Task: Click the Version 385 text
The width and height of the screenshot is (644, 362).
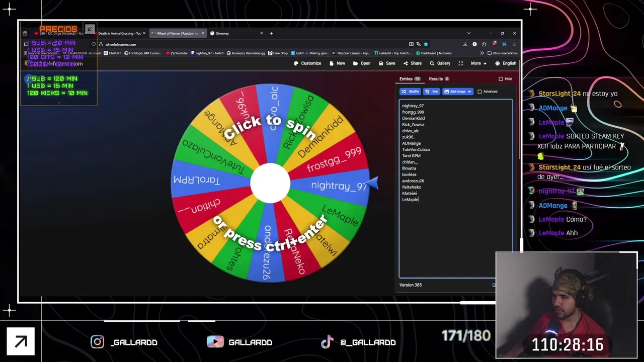Action: pyautogui.click(x=411, y=285)
